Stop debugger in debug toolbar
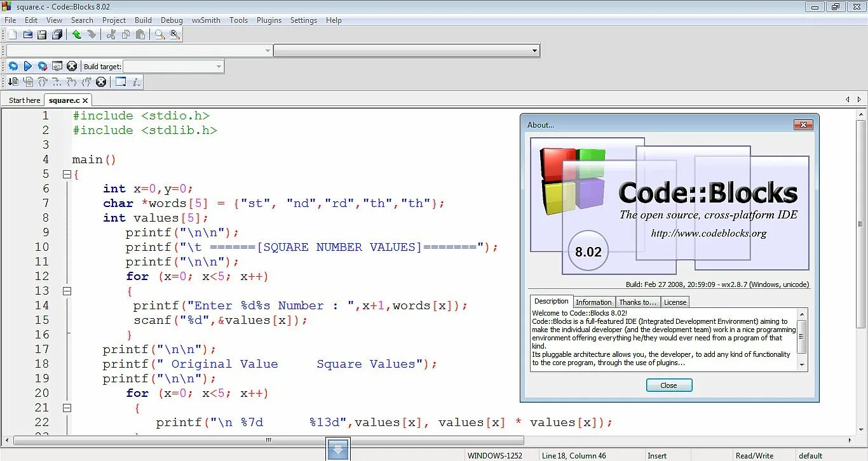 (x=101, y=82)
